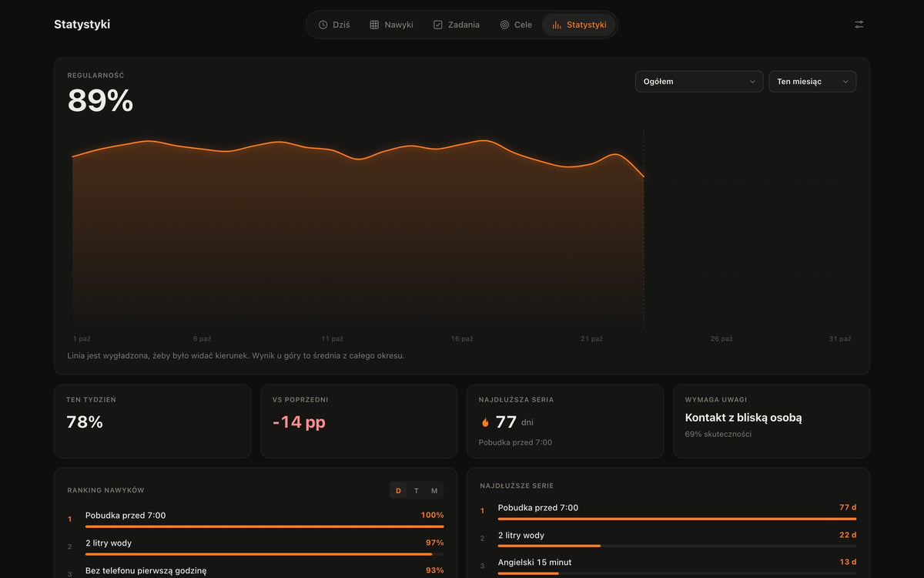Select the T period in habit ranking
The width and height of the screenshot is (924, 578).
pos(417,491)
